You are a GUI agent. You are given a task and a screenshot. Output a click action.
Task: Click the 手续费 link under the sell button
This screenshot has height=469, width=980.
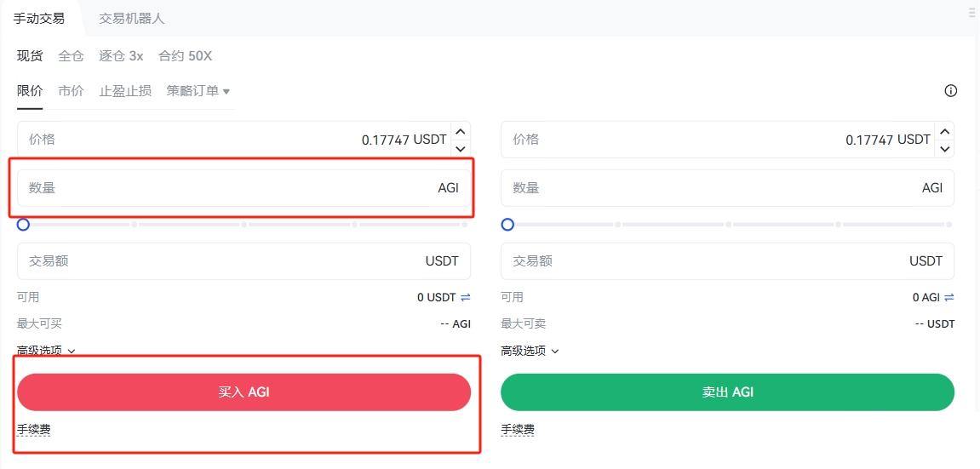click(518, 430)
